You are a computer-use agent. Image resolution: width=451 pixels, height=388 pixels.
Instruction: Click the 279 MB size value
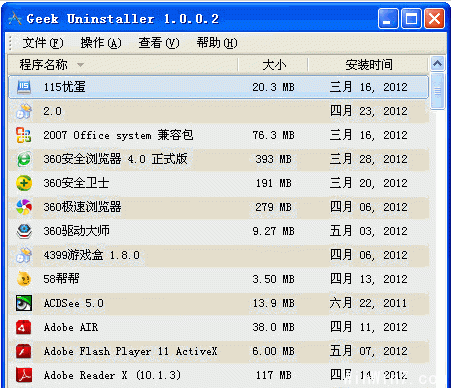(x=273, y=207)
